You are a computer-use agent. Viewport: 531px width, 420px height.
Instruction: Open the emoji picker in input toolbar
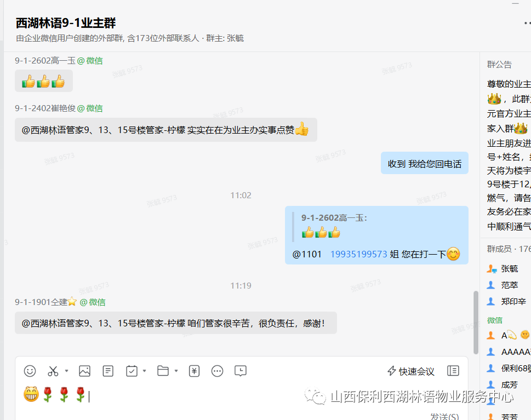point(30,371)
